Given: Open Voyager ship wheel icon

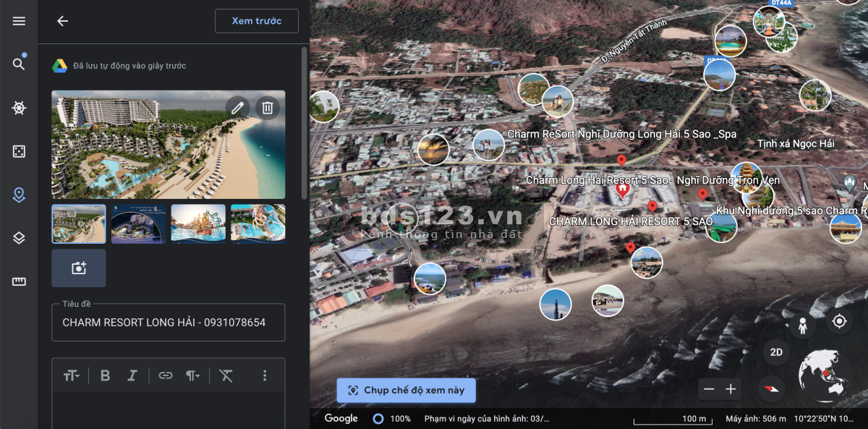Looking at the screenshot, I should pyautogui.click(x=19, y=108).
